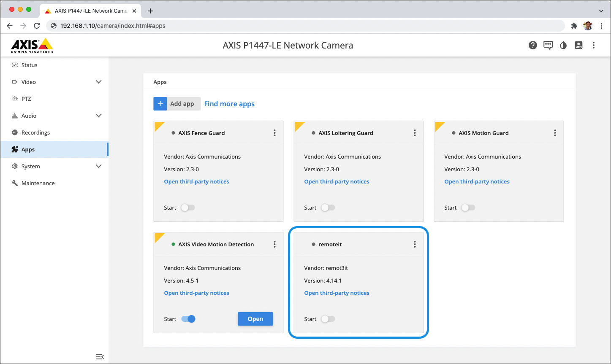The image size is (611, 364).
Task: Click the AXIS Motion Guard title
Action: click(x=483, y=133)
